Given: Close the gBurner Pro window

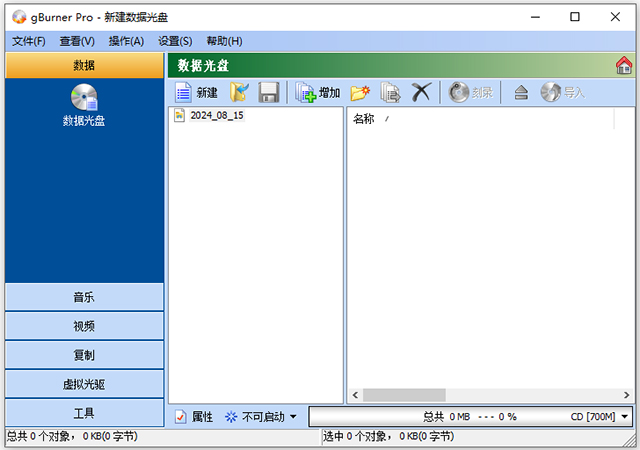Looking at the screenshot, I should coord(615,17).
